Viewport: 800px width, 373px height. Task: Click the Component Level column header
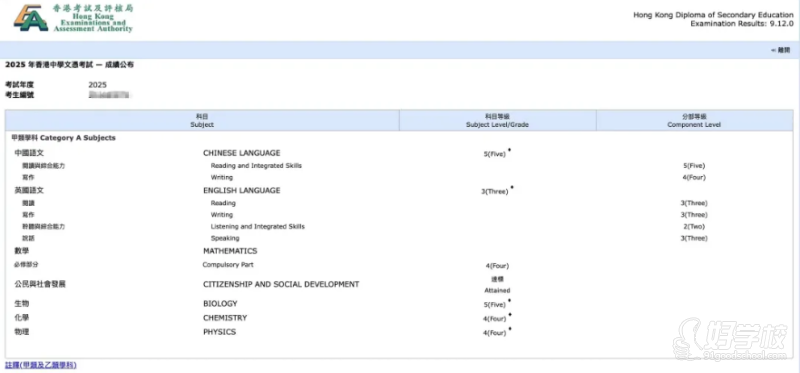(x=694, y=120)
